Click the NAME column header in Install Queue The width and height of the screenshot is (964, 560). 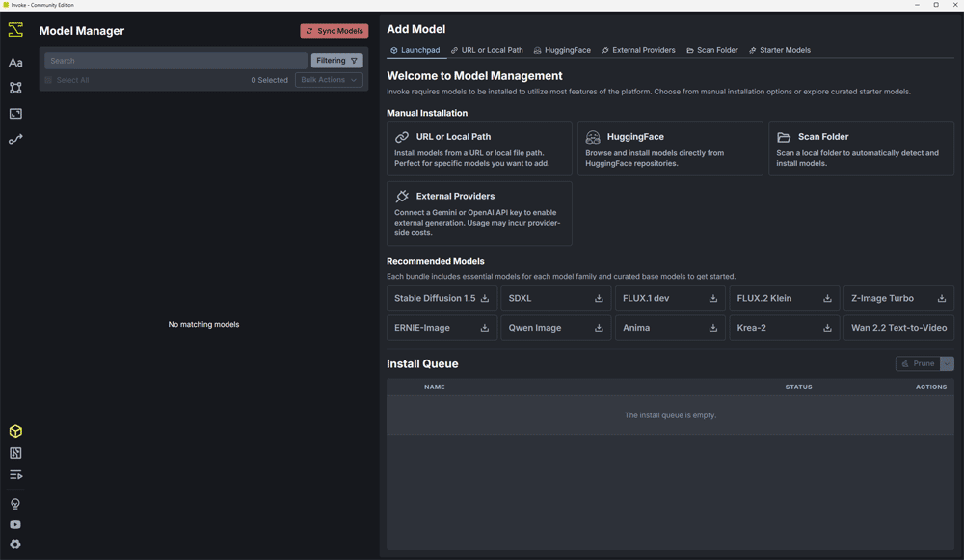434,387
